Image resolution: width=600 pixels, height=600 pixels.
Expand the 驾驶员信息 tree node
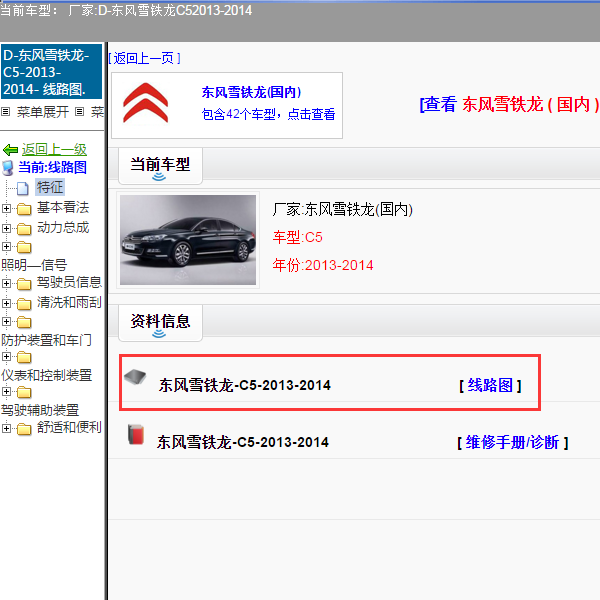coord(6,283)
